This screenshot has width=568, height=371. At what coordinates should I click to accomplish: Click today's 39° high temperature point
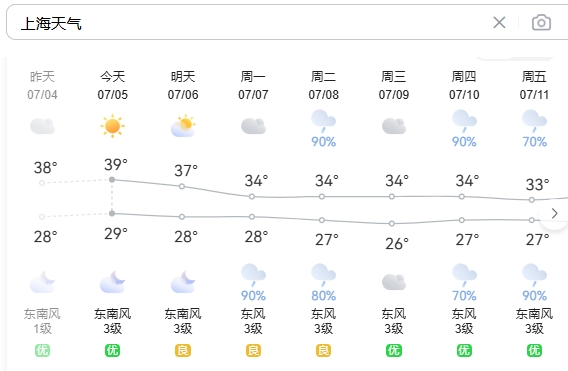click(112, 180)
